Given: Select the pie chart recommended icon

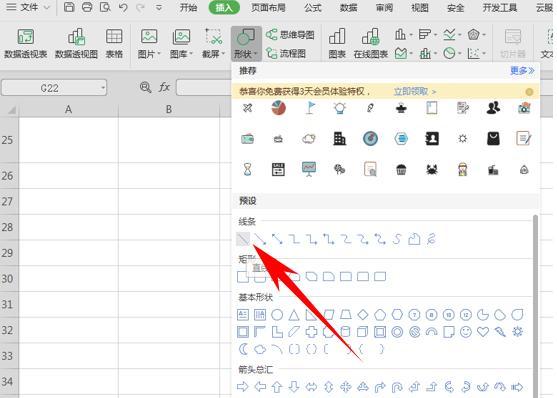Looking at the screenshot, I should 278,108.
